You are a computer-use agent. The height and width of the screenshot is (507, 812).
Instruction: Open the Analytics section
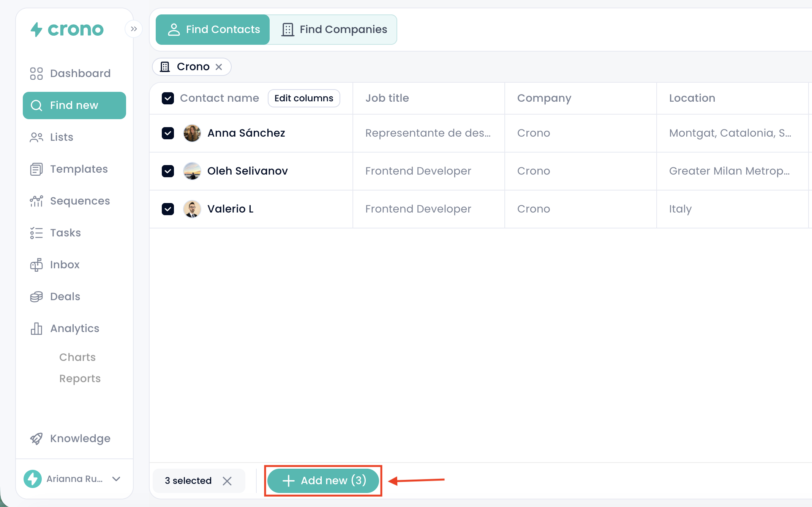pyautogui.click(x=74, y=329)
